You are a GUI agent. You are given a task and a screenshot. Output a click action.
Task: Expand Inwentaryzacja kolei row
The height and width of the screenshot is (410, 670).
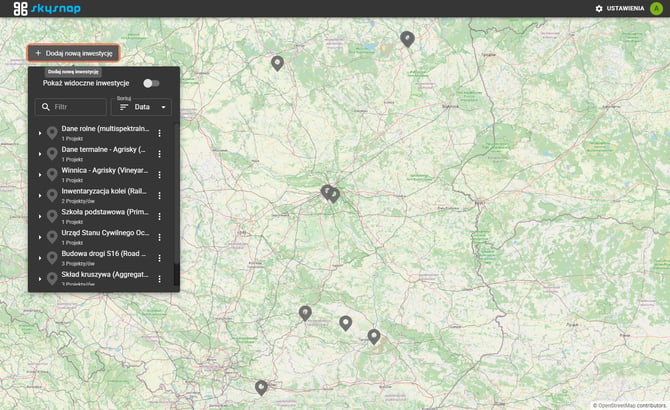(x=40, y=196)
